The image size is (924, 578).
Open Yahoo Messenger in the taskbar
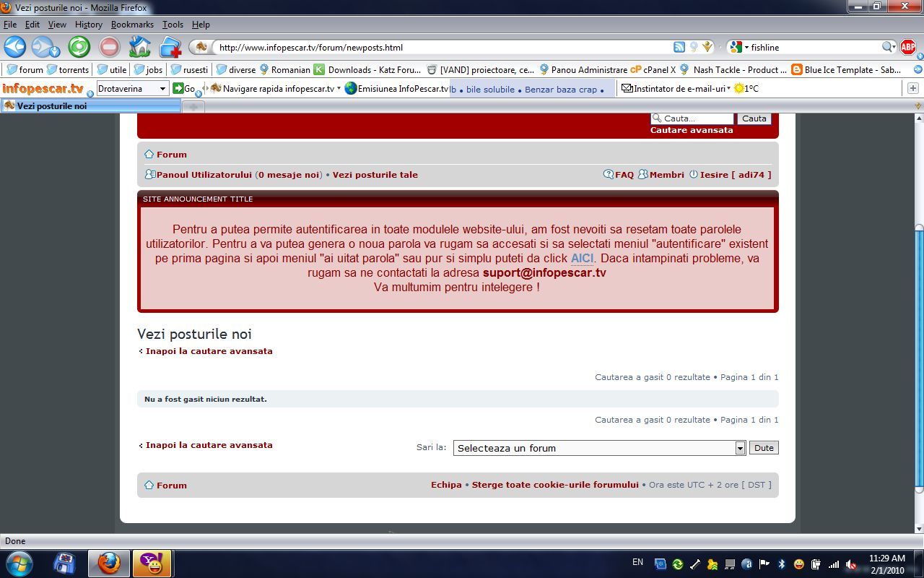152,564
